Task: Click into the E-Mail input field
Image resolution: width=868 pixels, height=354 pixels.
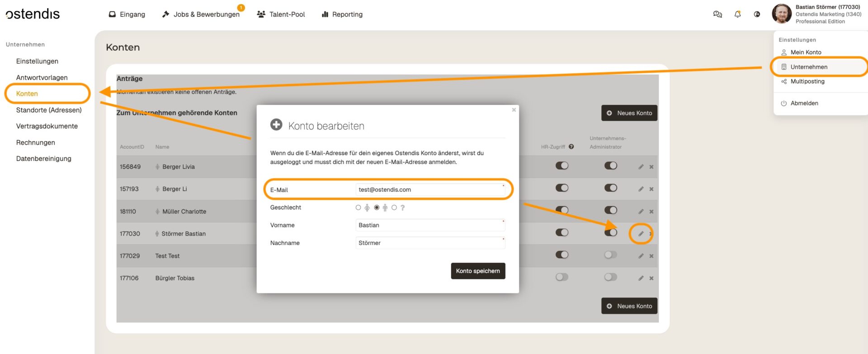Action: click(429, 190)
